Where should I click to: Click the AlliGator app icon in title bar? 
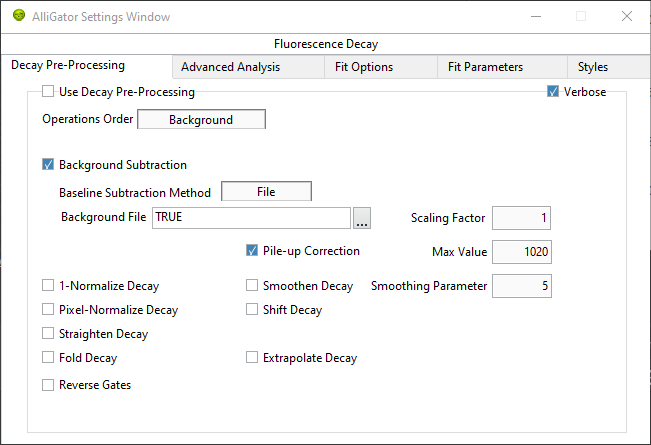click(19, 16)
